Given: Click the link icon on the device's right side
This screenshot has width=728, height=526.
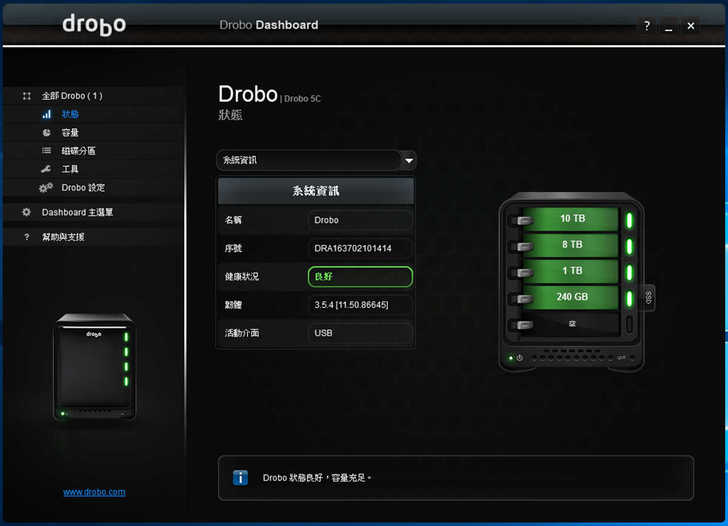Looking at the screenshot, I should 649,297.
